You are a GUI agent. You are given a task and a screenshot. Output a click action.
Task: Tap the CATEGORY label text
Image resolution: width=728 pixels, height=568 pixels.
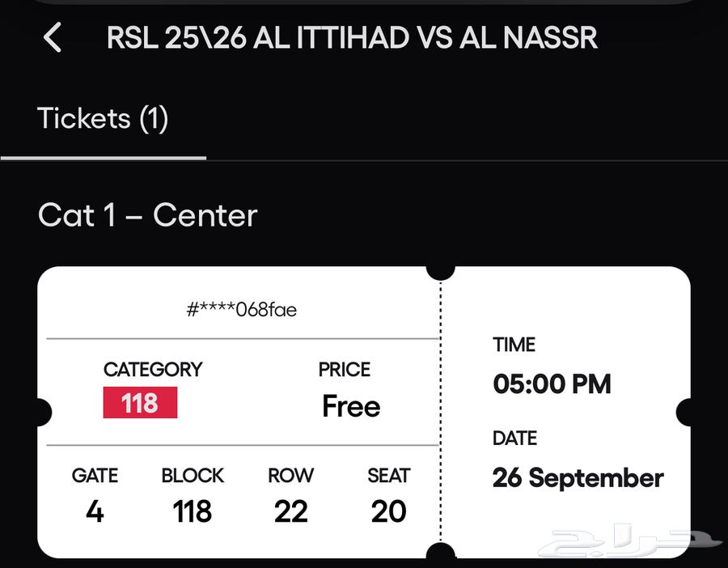click(x=154, y=370)
